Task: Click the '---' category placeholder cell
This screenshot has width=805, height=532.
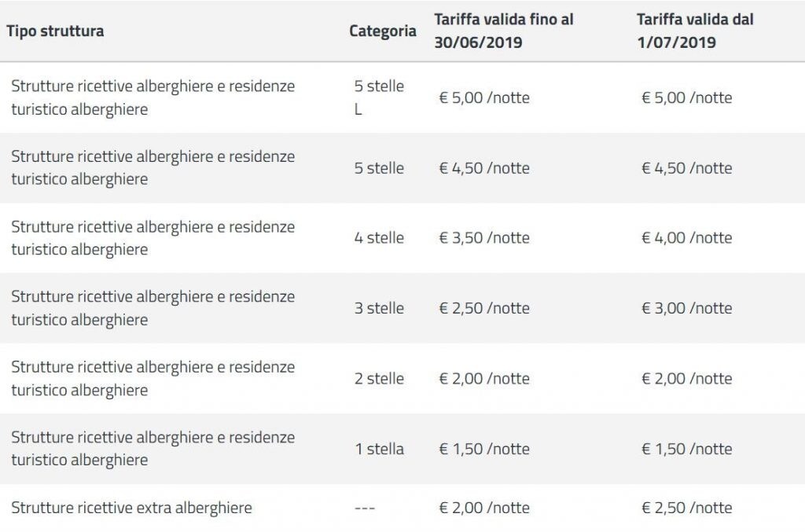Action: pos(365,508)
